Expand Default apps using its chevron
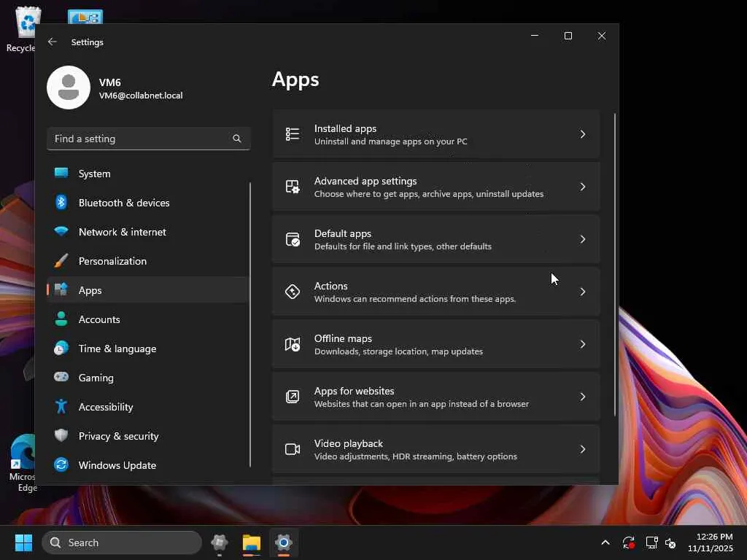 (x=582, y=239)
